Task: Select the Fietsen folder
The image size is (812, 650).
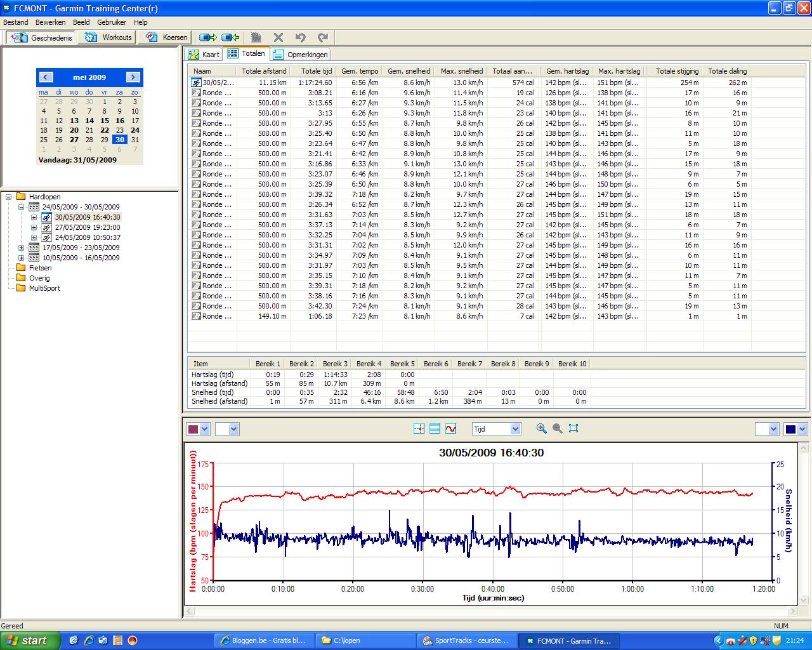Action: (x=40, y=268)
